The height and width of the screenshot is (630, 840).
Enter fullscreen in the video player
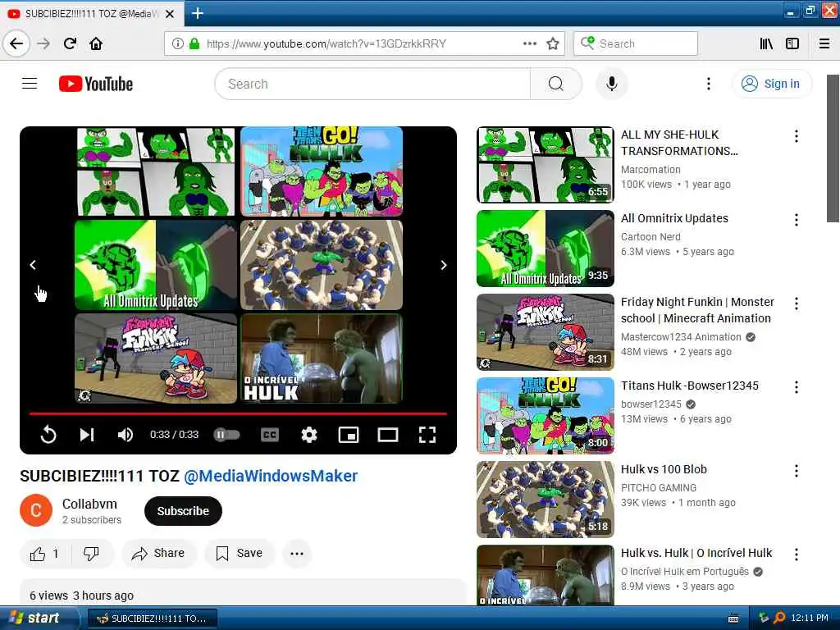pos(427,435)
